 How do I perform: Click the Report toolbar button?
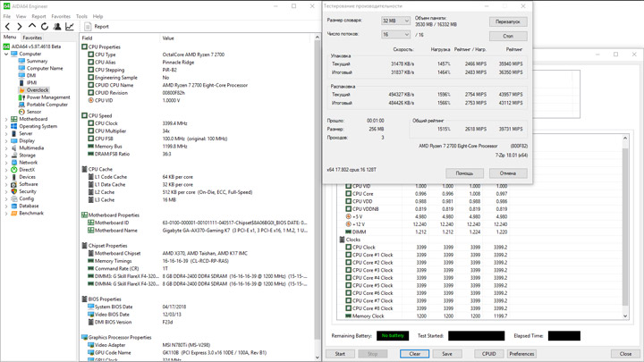(97, 26)
